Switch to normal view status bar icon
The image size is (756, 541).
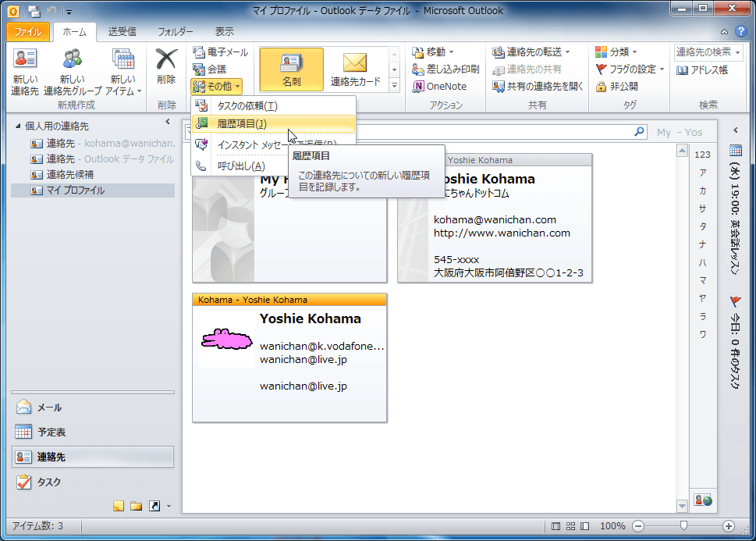pyautogui.click(x=555, y=526)
